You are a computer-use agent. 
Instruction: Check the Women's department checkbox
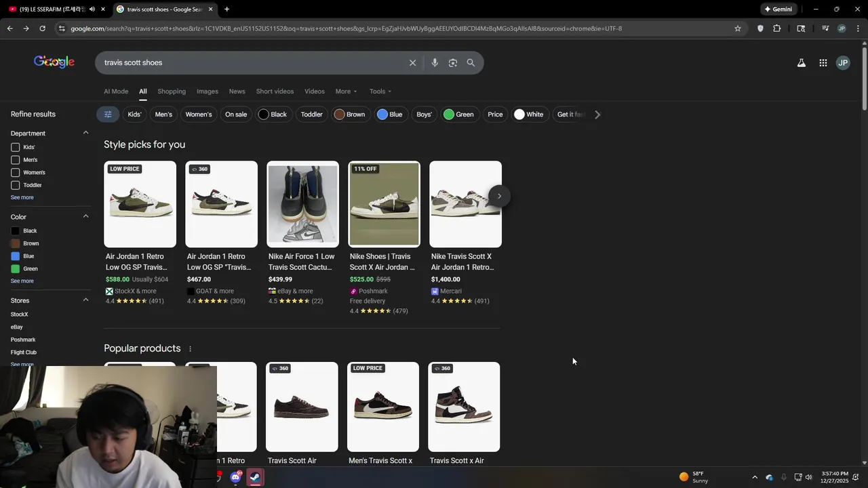(15, 172)
